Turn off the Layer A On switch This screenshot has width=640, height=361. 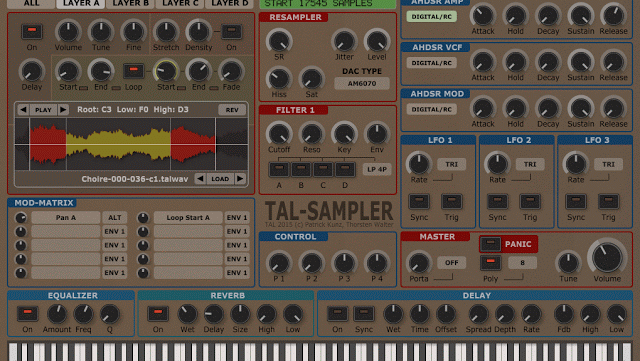click(x=32, y=31)
